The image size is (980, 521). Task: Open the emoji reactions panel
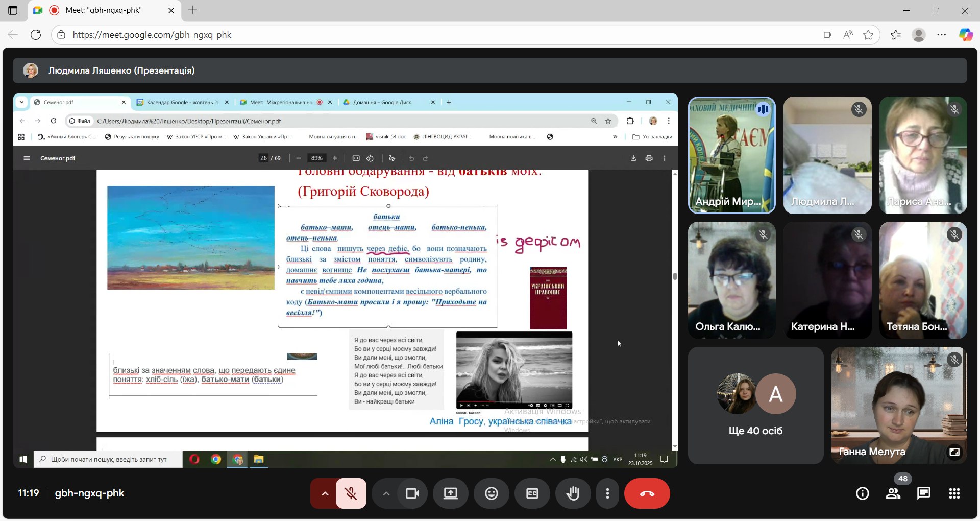point(492,493)
